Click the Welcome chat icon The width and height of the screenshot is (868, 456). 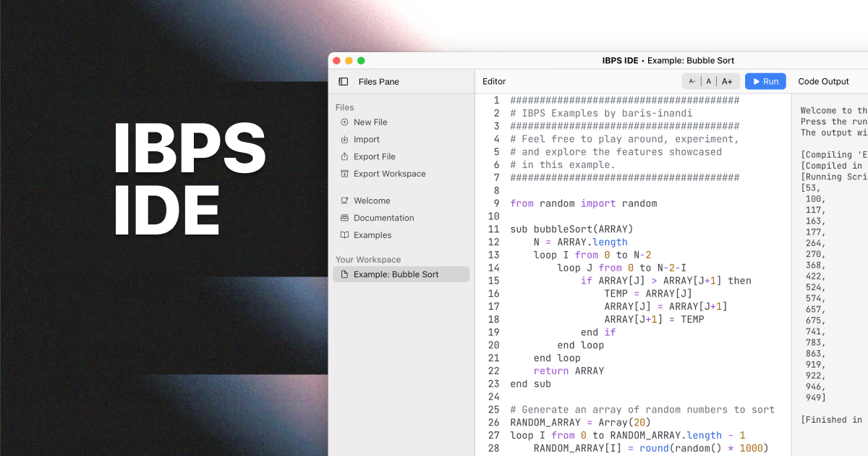(344, 201)
